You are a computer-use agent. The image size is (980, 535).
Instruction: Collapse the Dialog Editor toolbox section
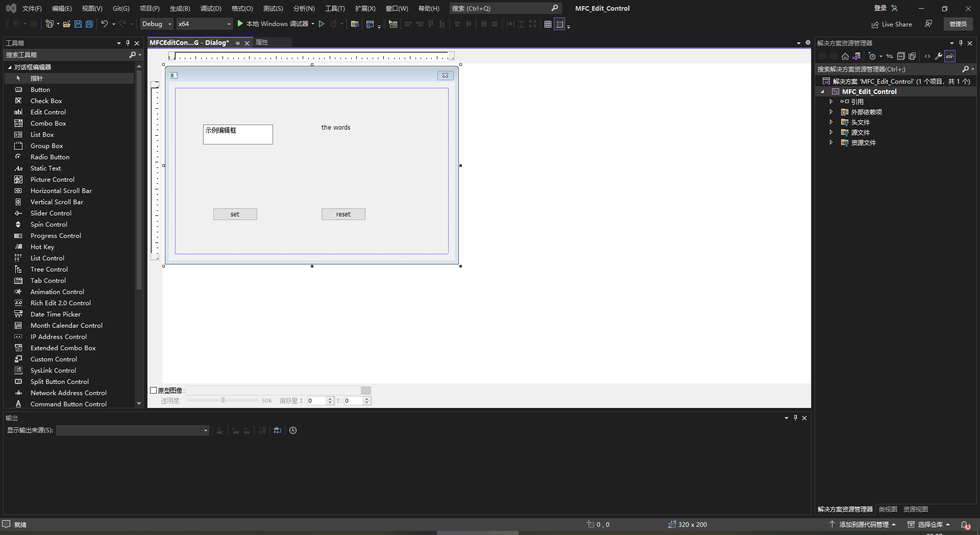click(x=9, y=67)
